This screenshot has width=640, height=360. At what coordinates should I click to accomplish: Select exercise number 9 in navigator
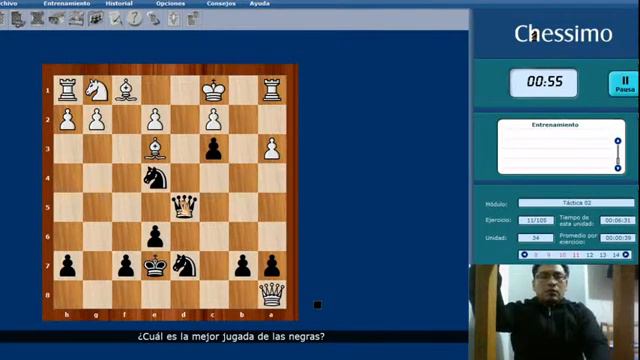549,255
